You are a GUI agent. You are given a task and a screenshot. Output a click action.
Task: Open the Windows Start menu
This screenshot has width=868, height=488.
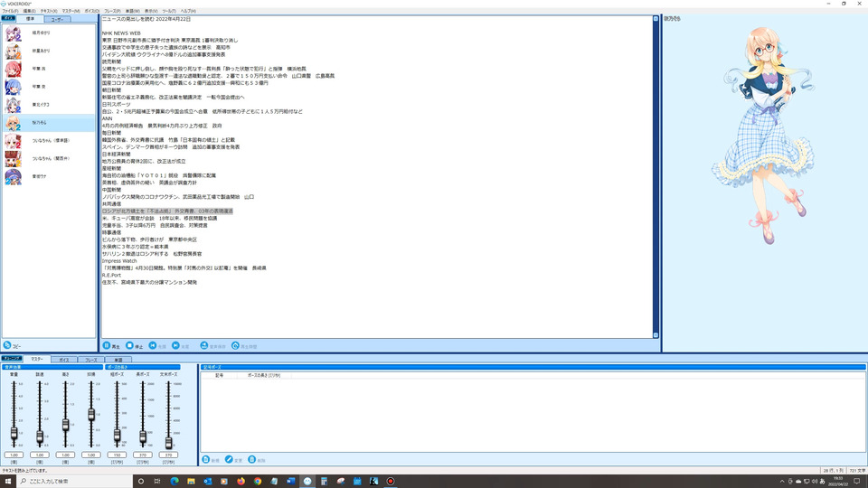pyautogui.click(x=8, y=482)
